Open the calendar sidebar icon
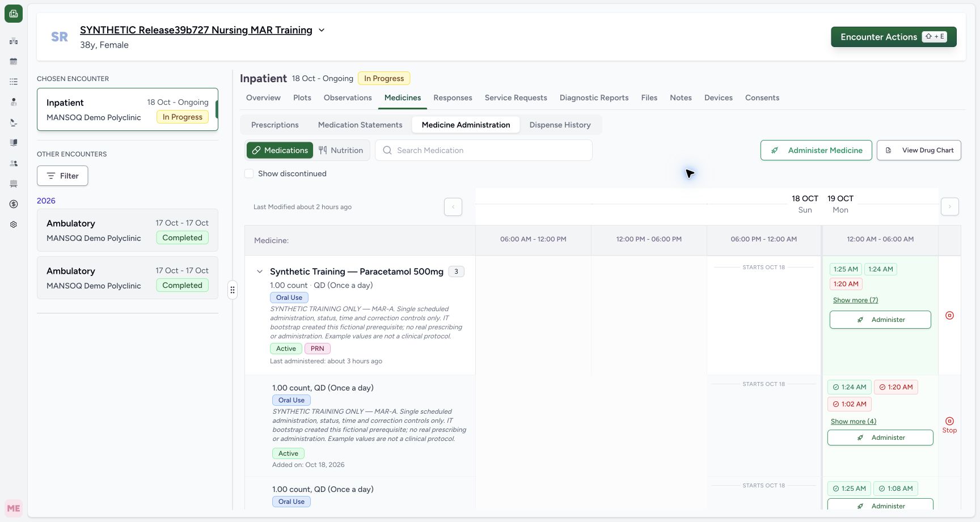This screenshot has width=980, height=522. (x=14, y=61)
